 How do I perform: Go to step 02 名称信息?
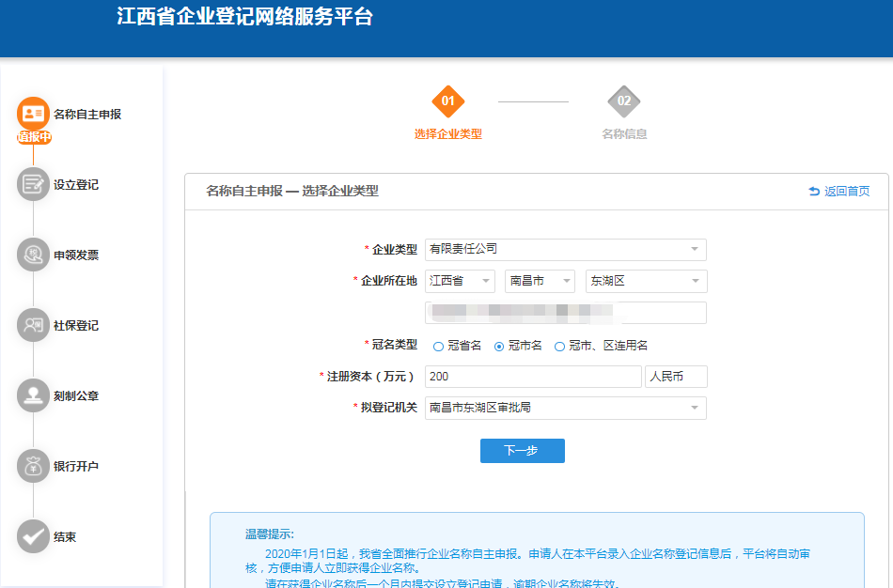coord(624,101)
